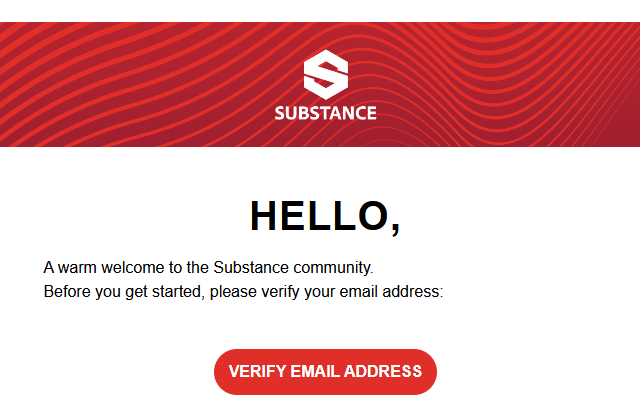Click the hexagonal Substance S logo

pyautogui.click(x=326, y=75)
